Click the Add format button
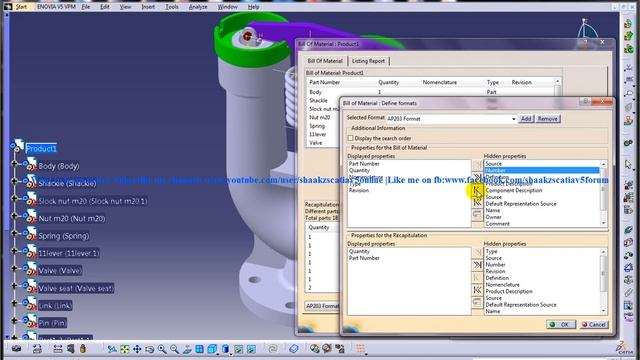 (526, 118)
